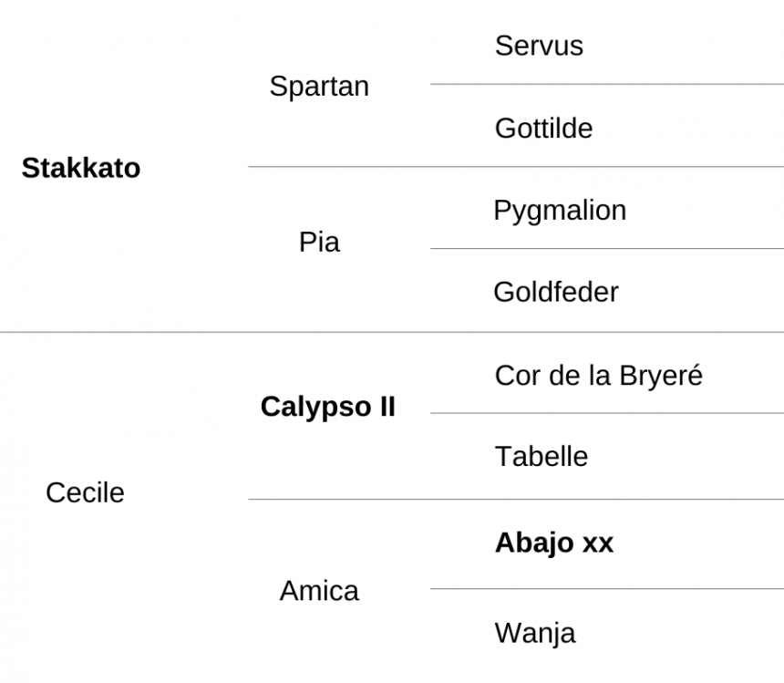
Task: Click the line separating Stakkato and Cecile
Action: coord(392,332)
